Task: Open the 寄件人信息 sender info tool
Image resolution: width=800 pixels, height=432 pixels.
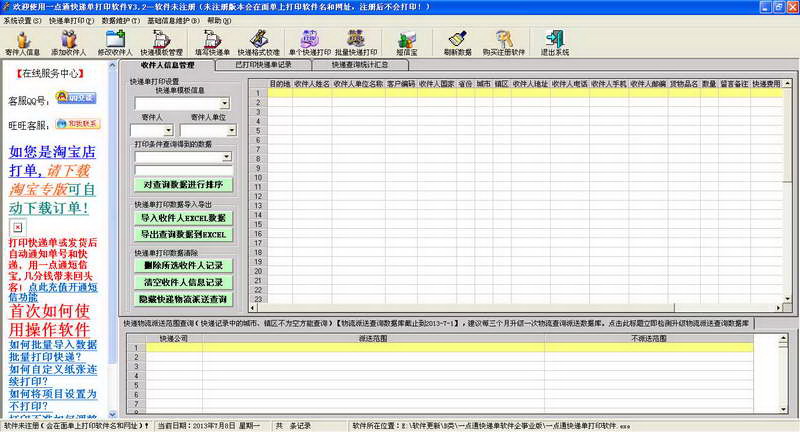Action: click(x=22, y=43)
